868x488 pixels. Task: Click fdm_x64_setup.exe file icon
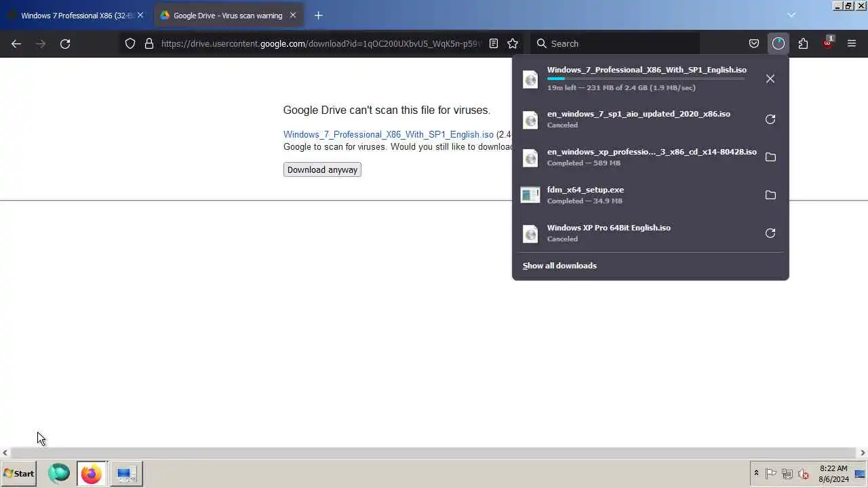click(530, 195)
